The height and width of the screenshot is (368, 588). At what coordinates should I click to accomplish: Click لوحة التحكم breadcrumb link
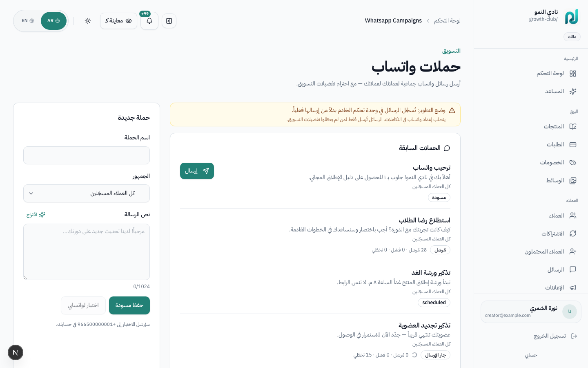[x=447, y=21]
